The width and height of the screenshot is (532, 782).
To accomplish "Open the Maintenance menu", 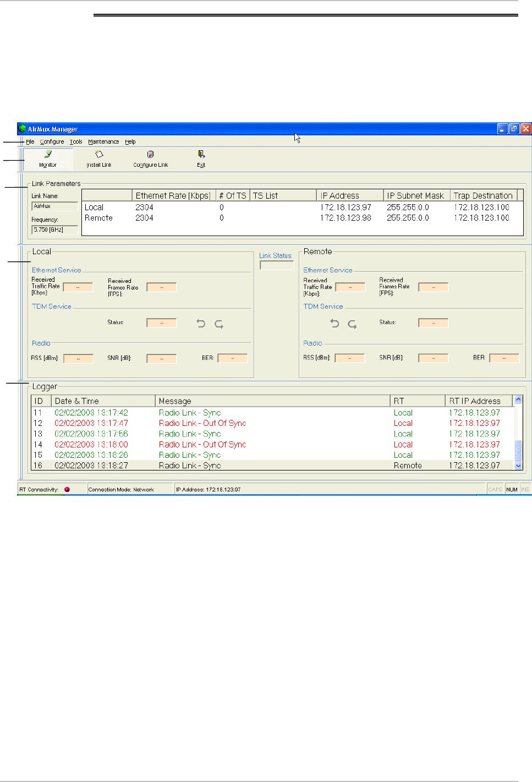I will 103,141.
